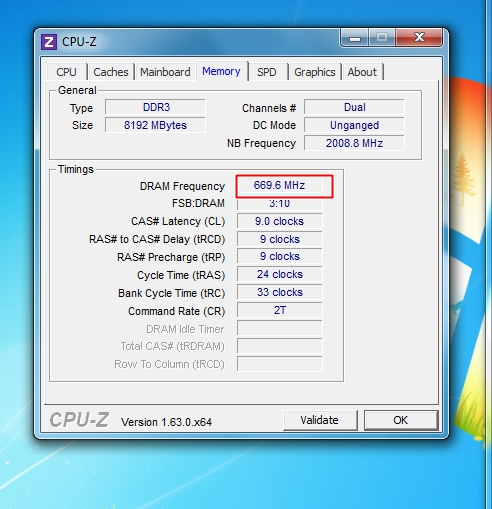This screenshot has height=509, width=492.
Task: Click the FSB:DRAM label
Action: tap(198, 203)
